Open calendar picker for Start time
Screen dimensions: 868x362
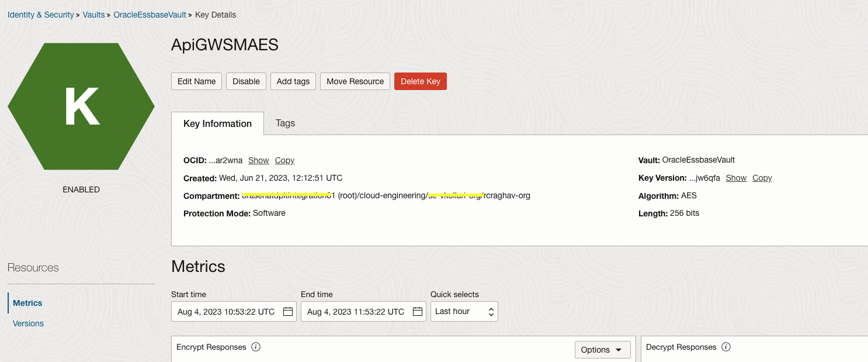pos(288,312)
